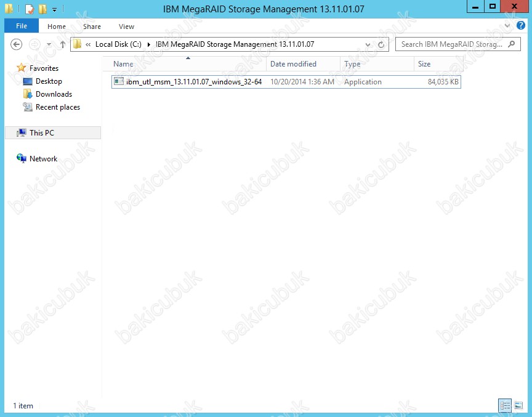
Task: Select This PC in navigation pane
Action: pyautogui.click(x=53, y=132)
